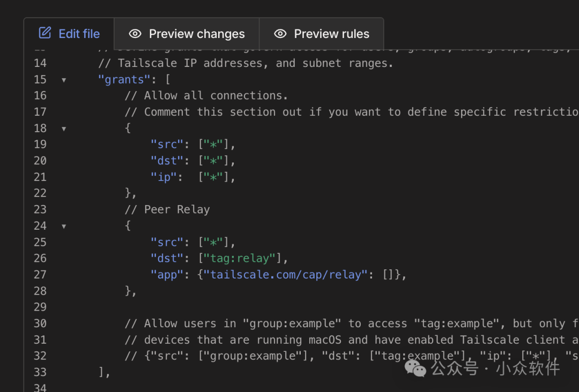
Task: Click the eye icon beside Preview changes
Action: 135,34
